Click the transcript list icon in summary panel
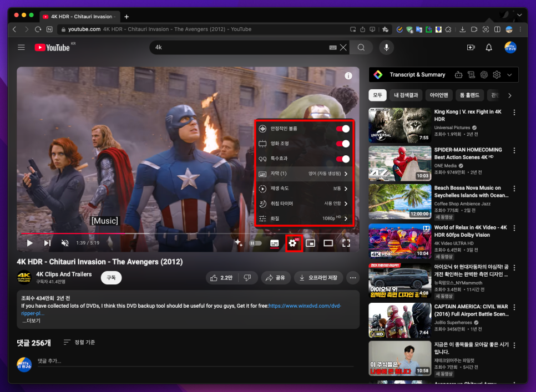 coord(471,75)
